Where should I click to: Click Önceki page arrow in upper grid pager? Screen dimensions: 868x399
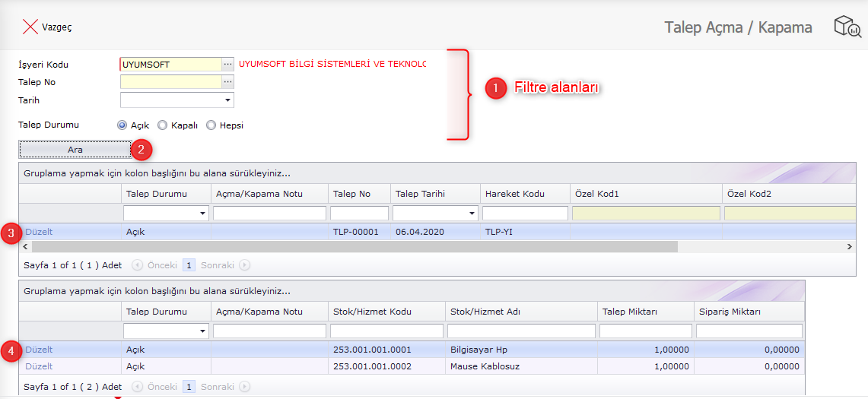(x=138, y=265)
